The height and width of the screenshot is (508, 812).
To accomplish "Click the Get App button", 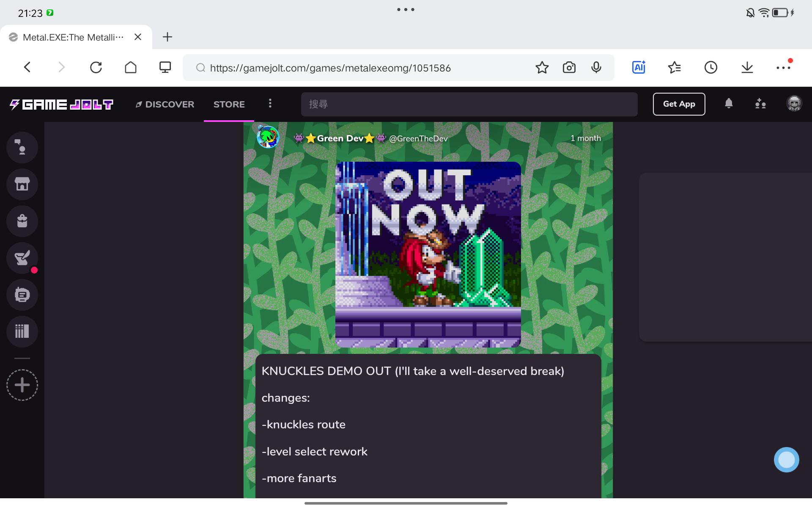I will (x=679, y=104).
